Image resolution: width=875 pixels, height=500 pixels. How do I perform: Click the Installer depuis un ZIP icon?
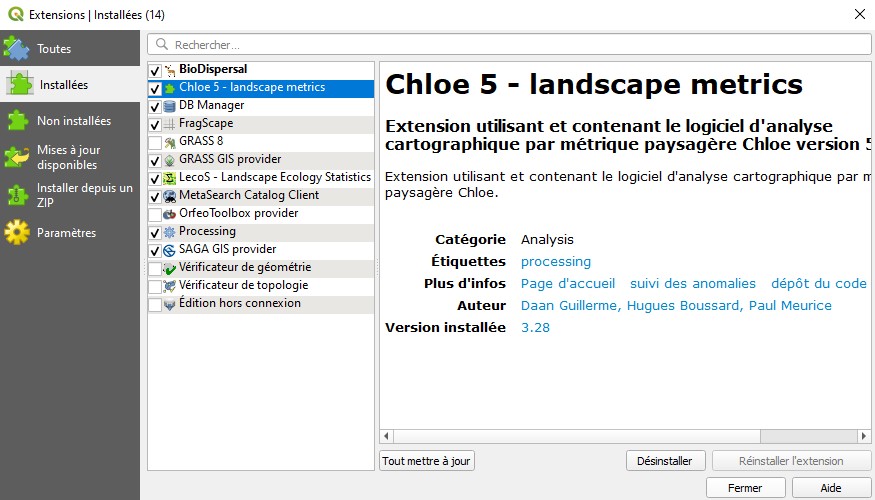(17, 194)
